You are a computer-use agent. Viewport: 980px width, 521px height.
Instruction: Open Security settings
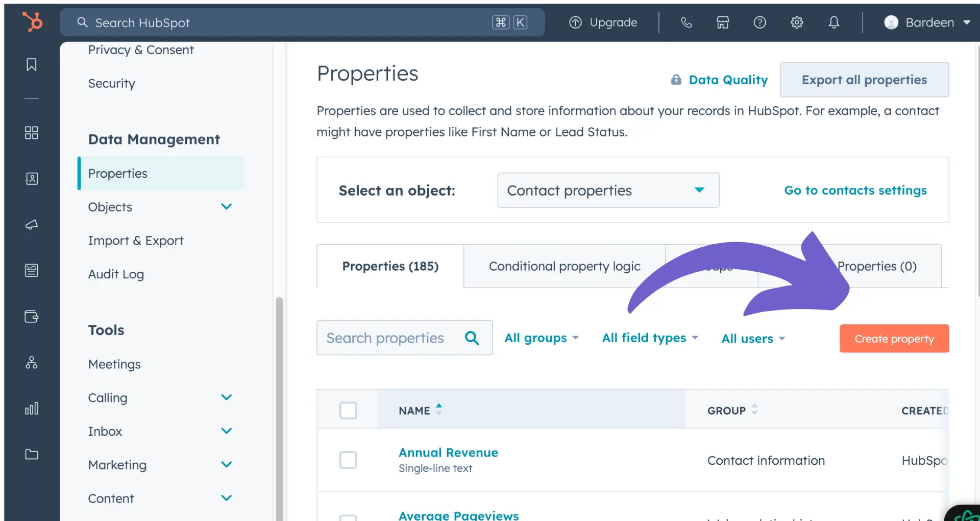[x=112, y=83]
